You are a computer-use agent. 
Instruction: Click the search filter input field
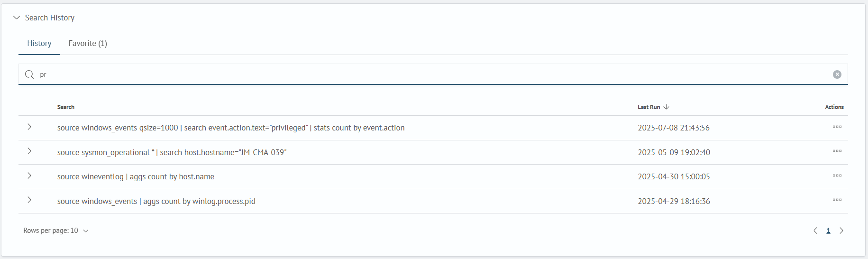(433, 74)
